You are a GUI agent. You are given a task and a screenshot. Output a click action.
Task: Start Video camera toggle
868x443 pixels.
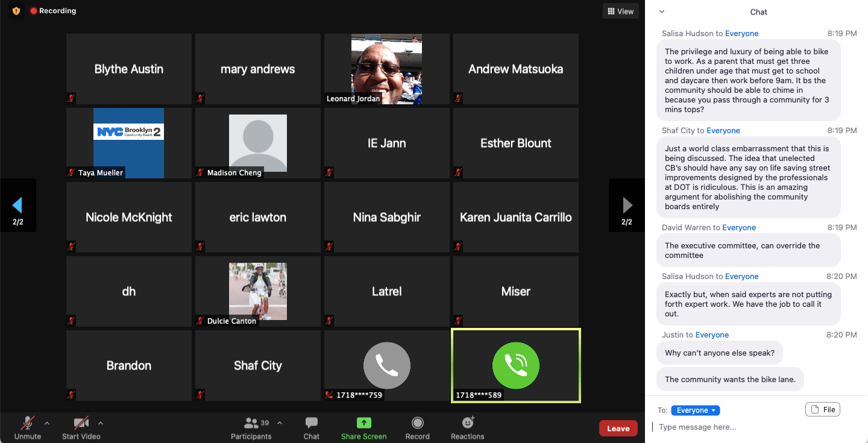(81, 423)
